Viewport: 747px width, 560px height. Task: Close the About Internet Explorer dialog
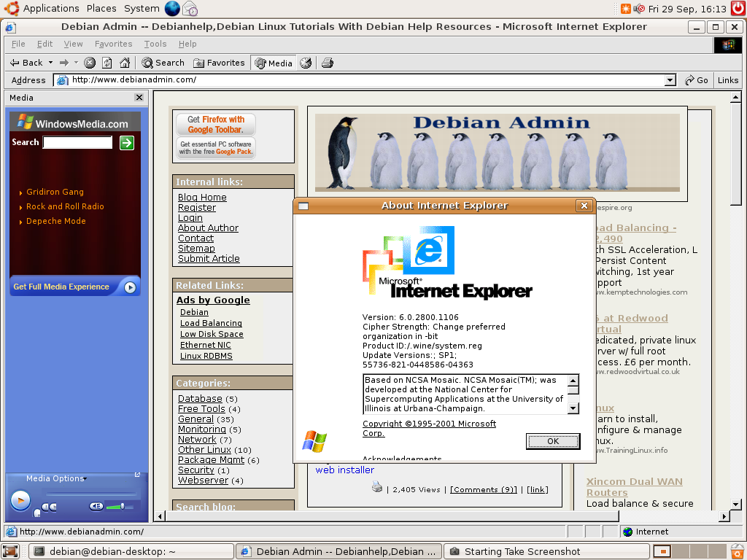[584, 205]
